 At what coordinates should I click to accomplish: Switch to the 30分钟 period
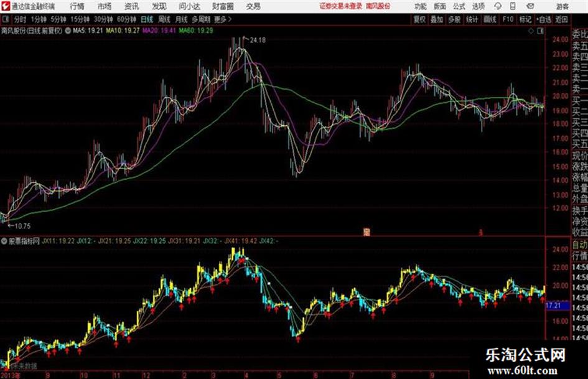(x=103, y=19)
